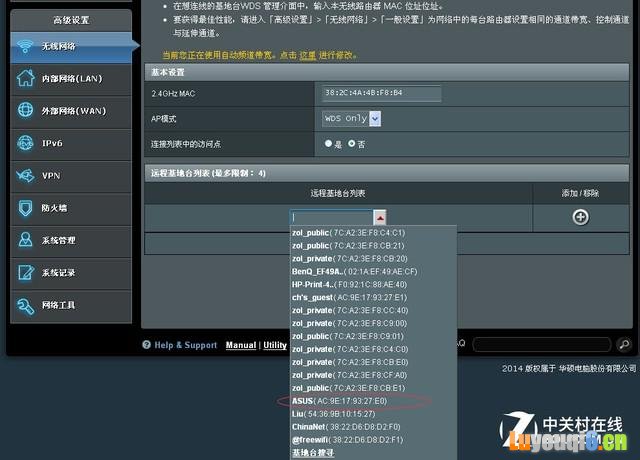This screenshot has height=460, width=640.
Task: Open the firewall (防火墙) menu item
Action: (71, 209)
